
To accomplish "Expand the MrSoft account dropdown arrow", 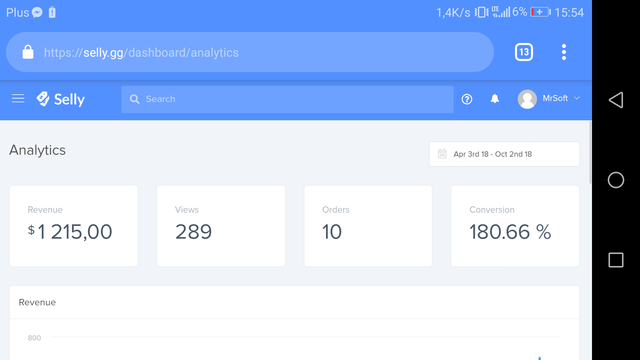I will tap(577, 98).
